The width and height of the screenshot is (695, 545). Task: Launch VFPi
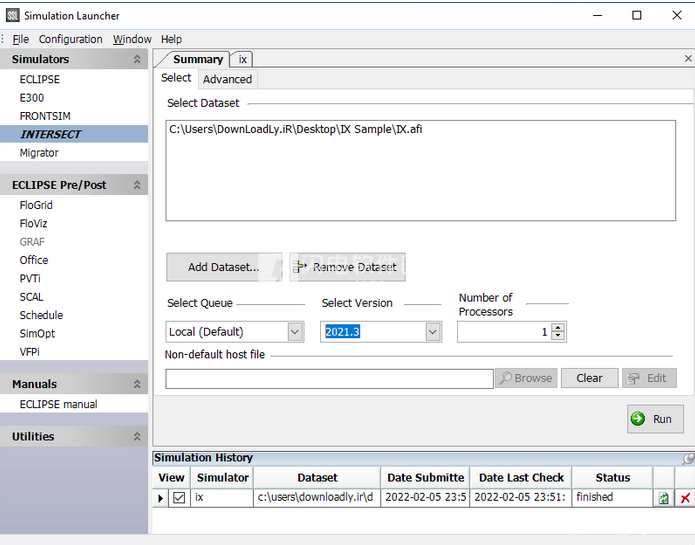pyautogui.click(x=29, y=352)
